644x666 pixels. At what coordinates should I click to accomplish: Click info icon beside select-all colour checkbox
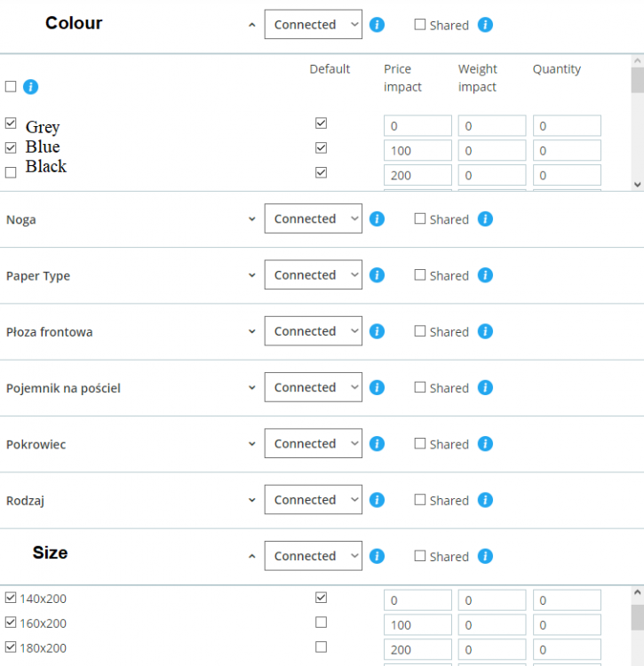30,87
